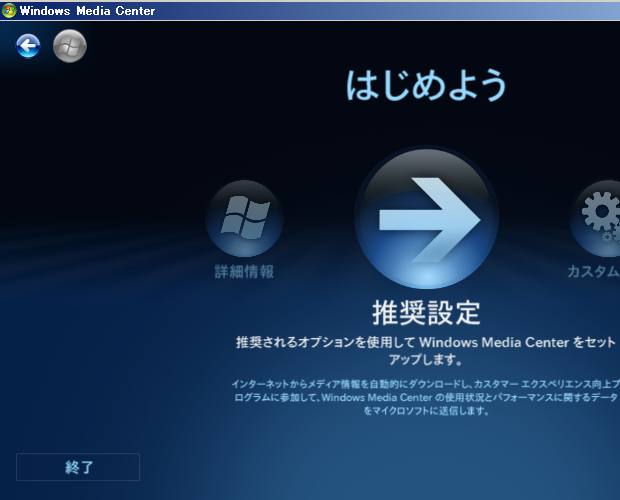Click the large arrow 推奨設定 icon
This screenshot has height=500, width=620.
point(426,218)
